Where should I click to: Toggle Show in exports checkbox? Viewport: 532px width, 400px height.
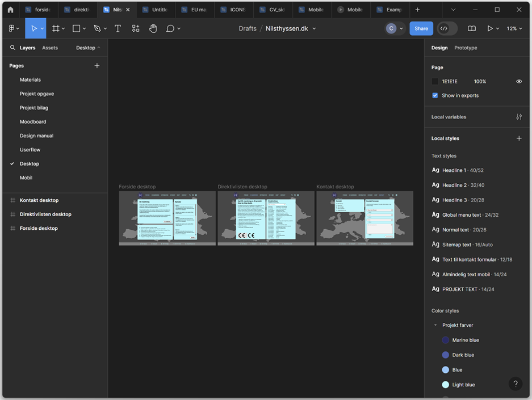coord(435,95)
